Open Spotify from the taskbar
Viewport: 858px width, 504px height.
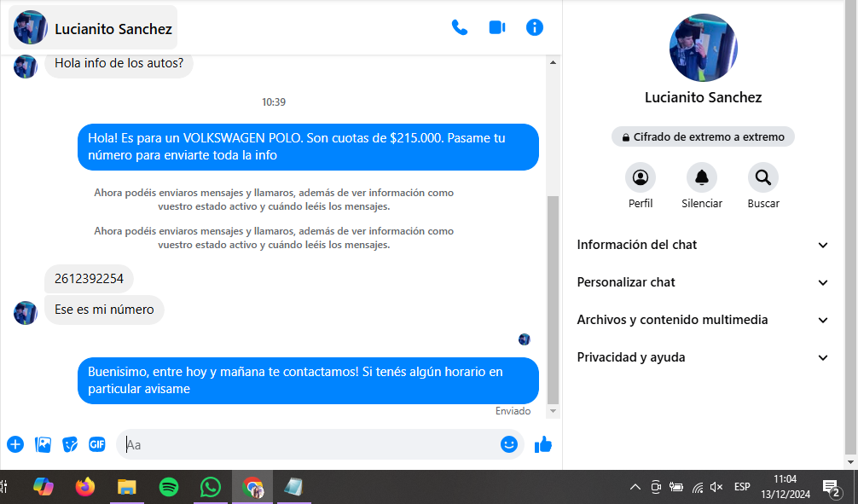pyautogui.click(x=169, y=487)
